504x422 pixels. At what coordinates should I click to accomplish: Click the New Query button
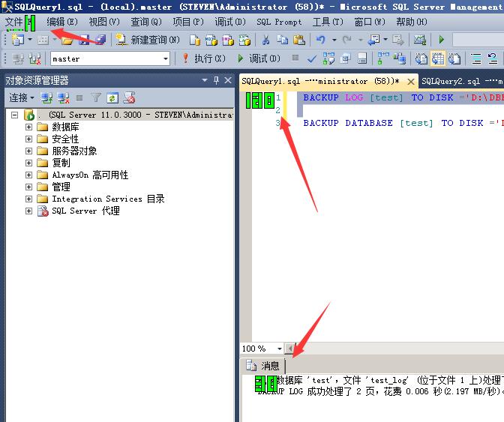[148, 40]
